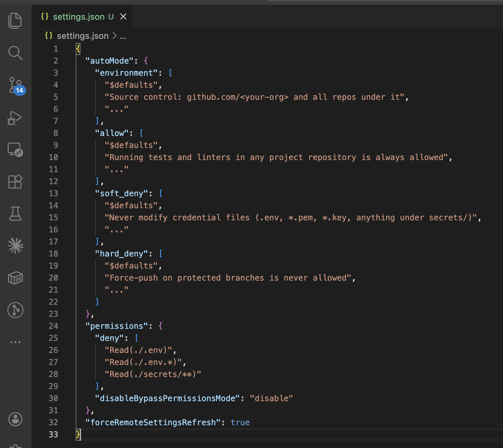The image size is (503, 448).
Task: Open the Explorer view icon
Action: [15, 20]
